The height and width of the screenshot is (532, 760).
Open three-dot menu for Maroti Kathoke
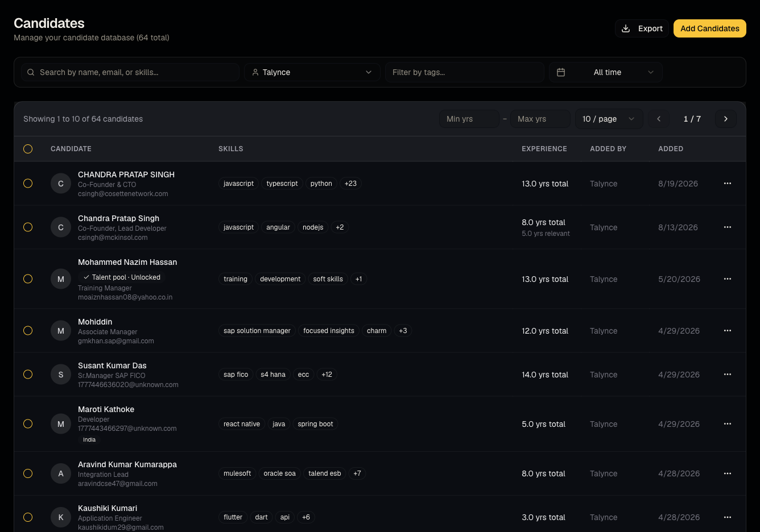click(727, 424)
